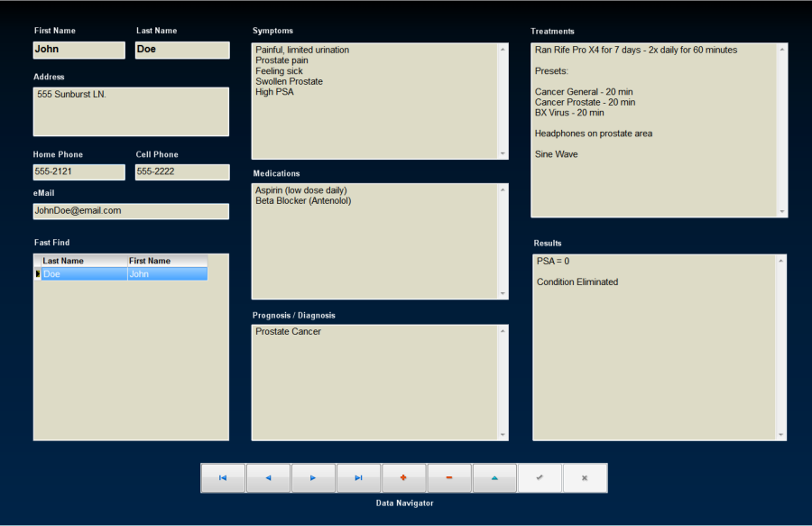Click 'Swollen Prostate' line in Symptoms
Screen dimensions: 812x526
point(289,81)
